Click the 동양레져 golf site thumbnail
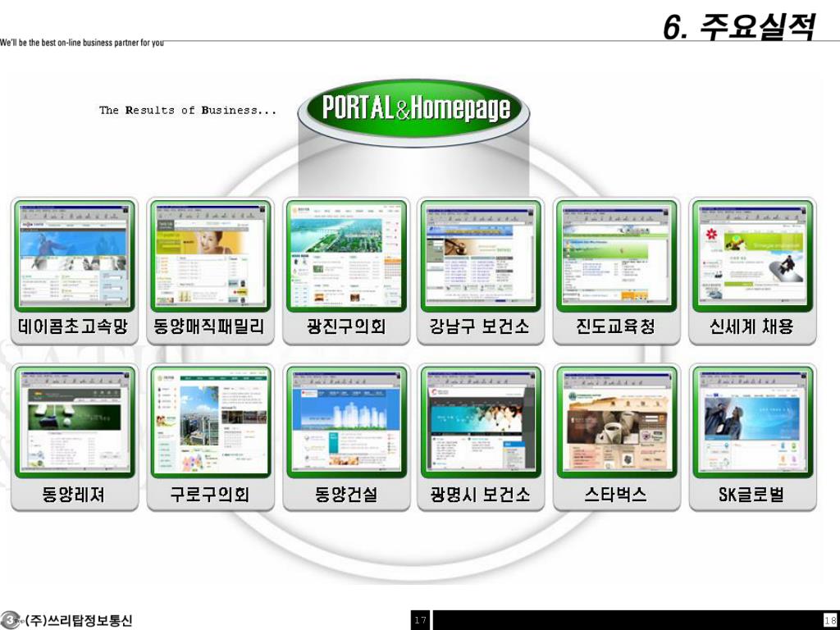Screen dimensions: 840x630 [x=74, y=422]
